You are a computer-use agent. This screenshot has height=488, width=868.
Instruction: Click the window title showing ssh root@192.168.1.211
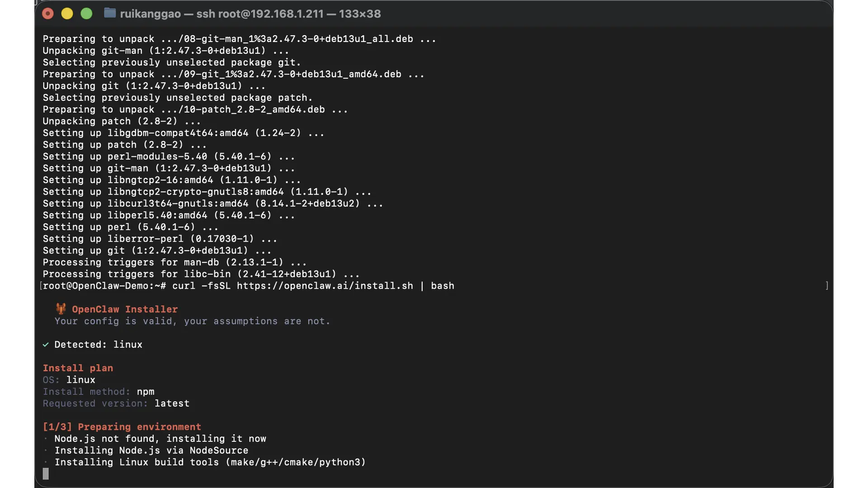(x=250, y=14)
